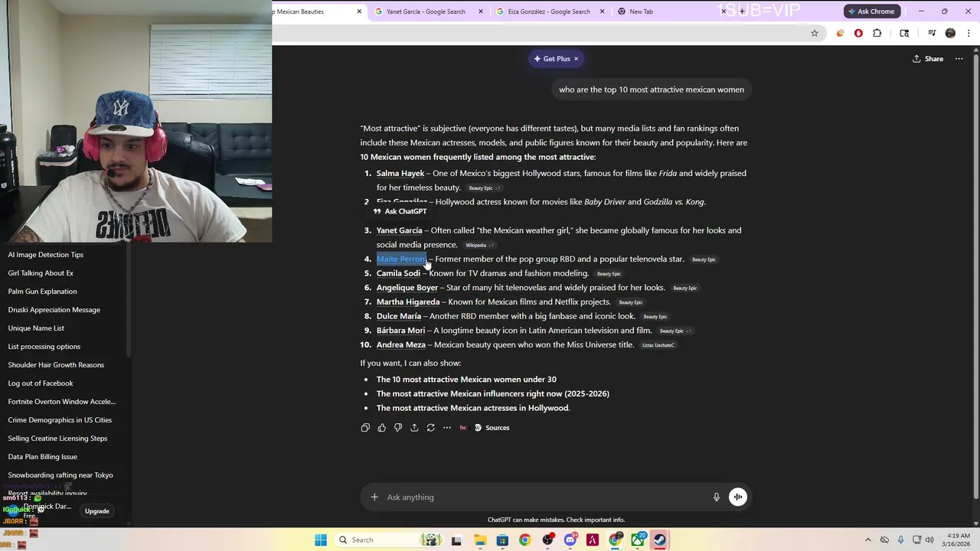Open Discord from the taskbar
Image resolution: width=980 pixels, height=551 pixels.
(570, 540)
